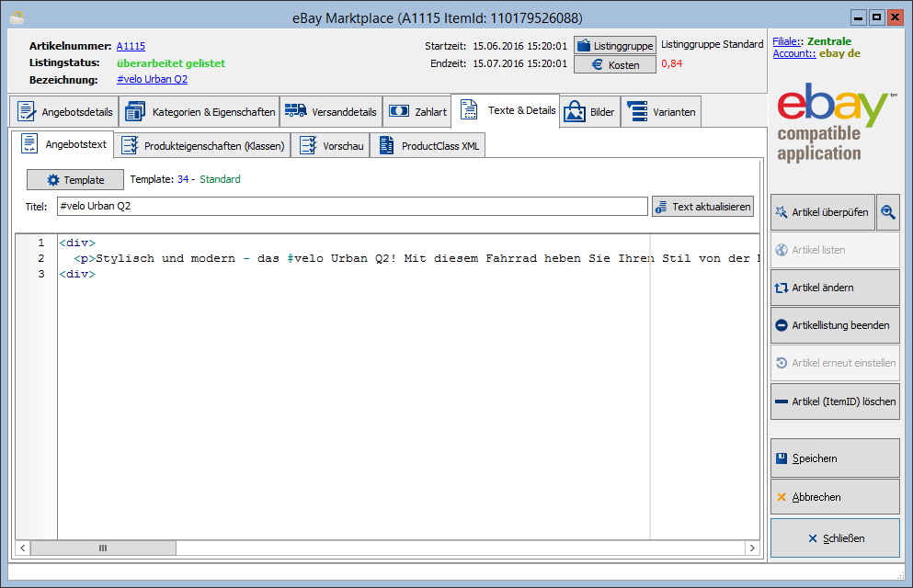The image size is (913, 588).
Task: Open the Template button
Action: (x=75, y=180)
